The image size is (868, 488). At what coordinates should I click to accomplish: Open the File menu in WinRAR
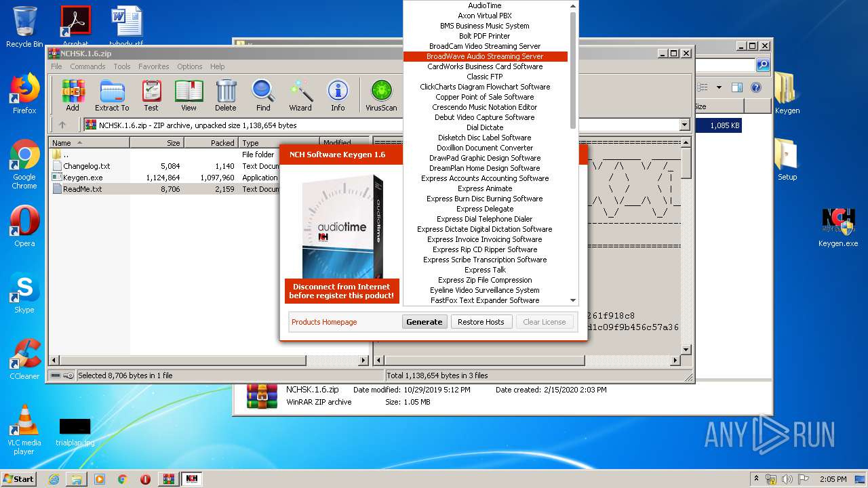pos(56,66)
